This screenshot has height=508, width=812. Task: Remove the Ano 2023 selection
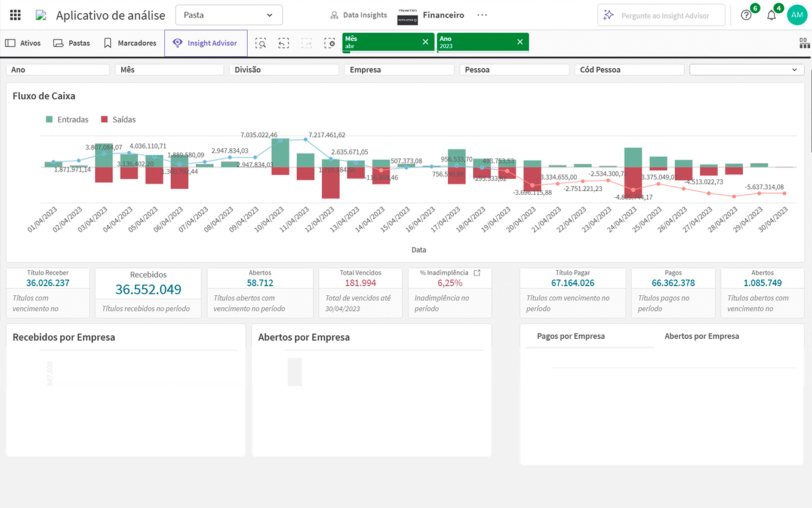[519, 42]
